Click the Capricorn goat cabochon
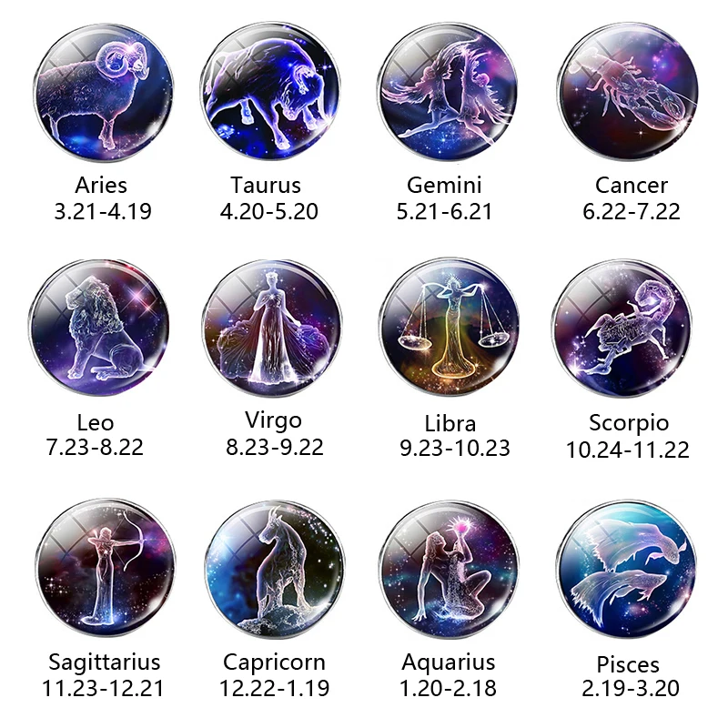 (x=275, y=570)
